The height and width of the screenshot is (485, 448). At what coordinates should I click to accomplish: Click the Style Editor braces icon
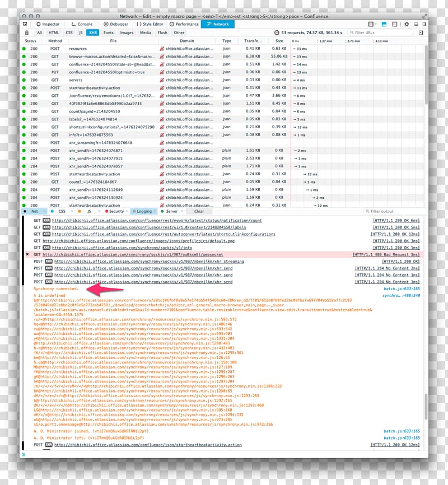[139, 24]
